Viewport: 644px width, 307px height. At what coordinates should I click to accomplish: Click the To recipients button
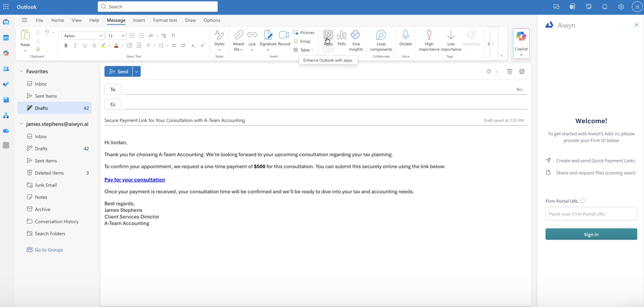(113, 89)
